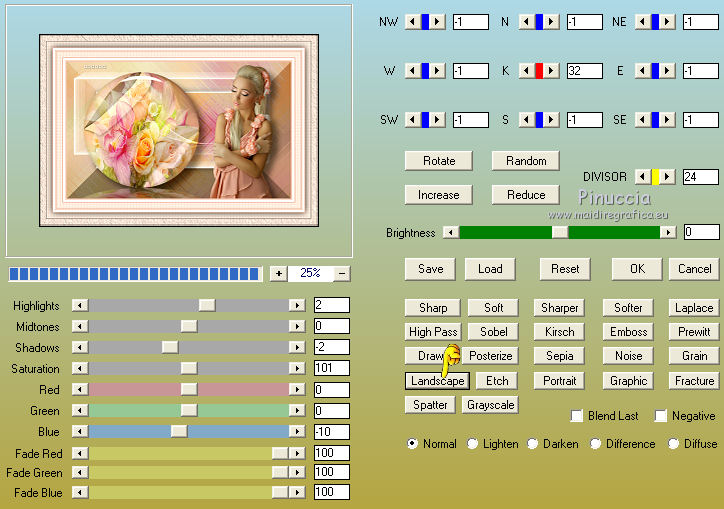
Task: Click the K value input field
Action: pos(585,71)
